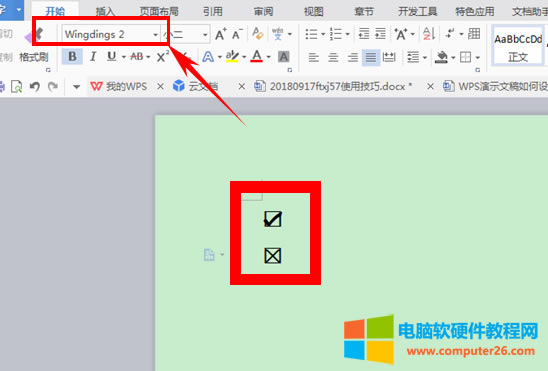Click the sort A-Z icon

428,34
